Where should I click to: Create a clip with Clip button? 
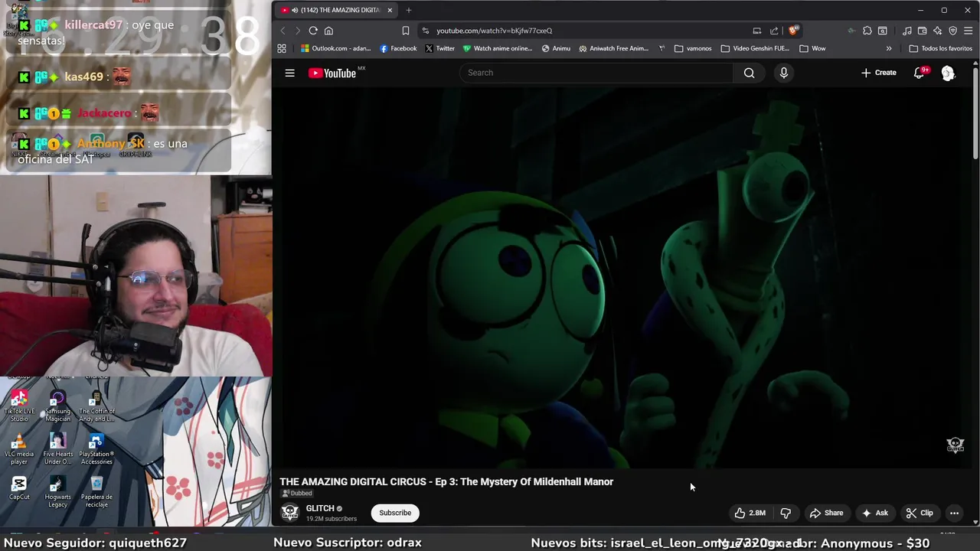point(919,513)
